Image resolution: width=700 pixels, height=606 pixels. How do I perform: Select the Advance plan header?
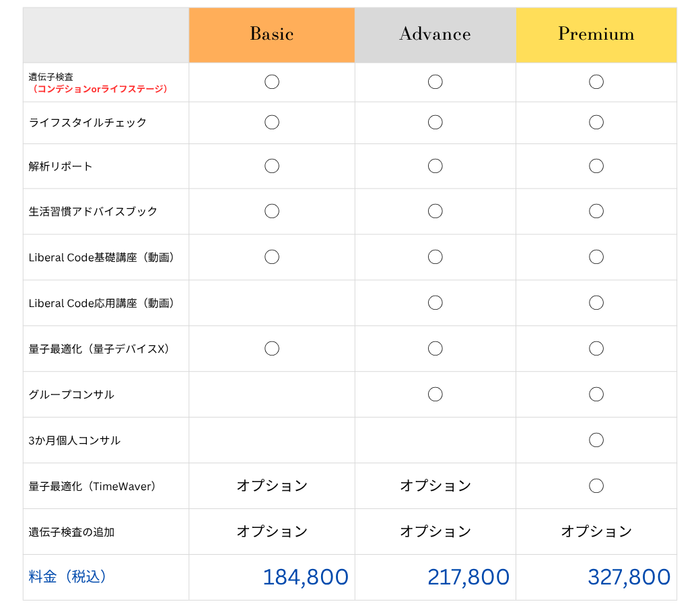435,35
